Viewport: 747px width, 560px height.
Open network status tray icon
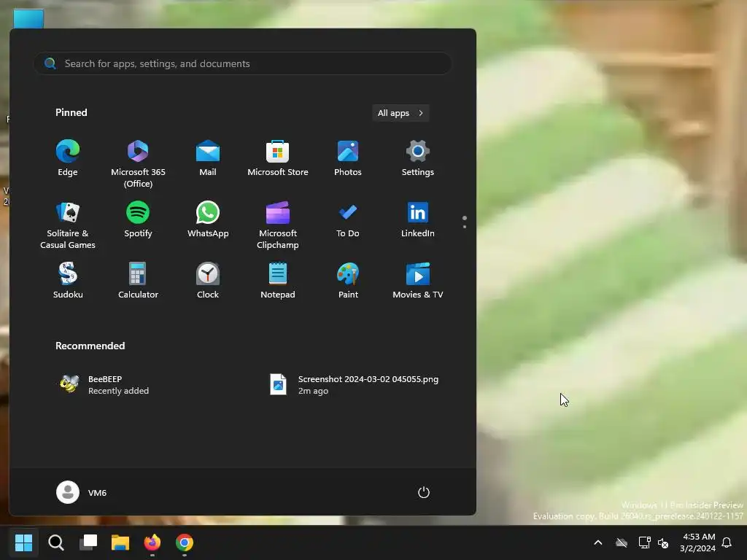[x=644, y=542]
